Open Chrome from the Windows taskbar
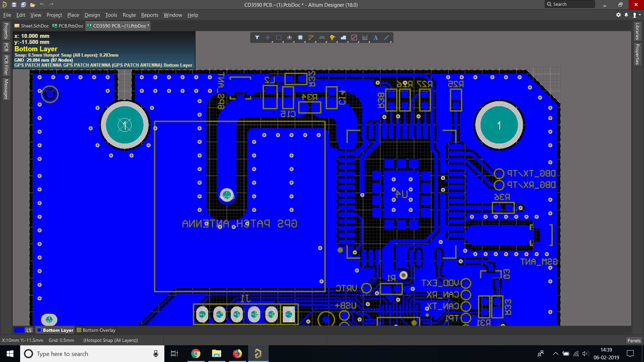Viewport: 644px width, 362px height. [196, 354]
